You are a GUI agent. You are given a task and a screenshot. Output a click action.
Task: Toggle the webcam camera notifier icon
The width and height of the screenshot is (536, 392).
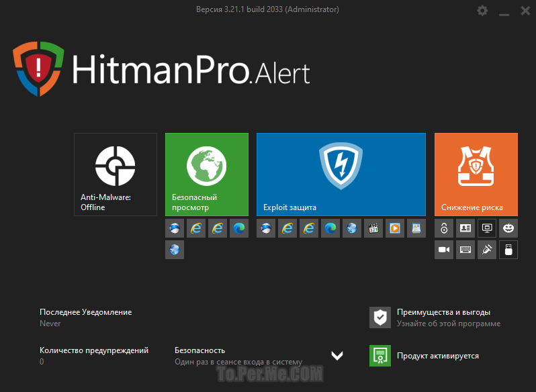coord(444,250)
